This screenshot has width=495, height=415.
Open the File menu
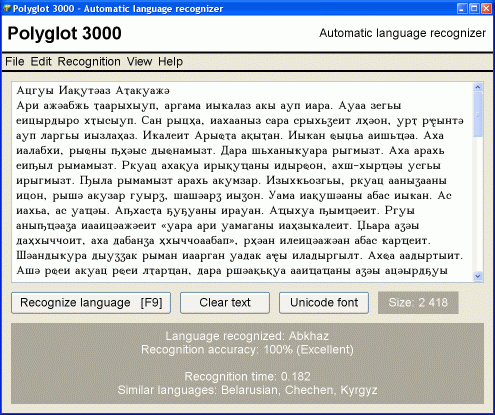[15, 62]
